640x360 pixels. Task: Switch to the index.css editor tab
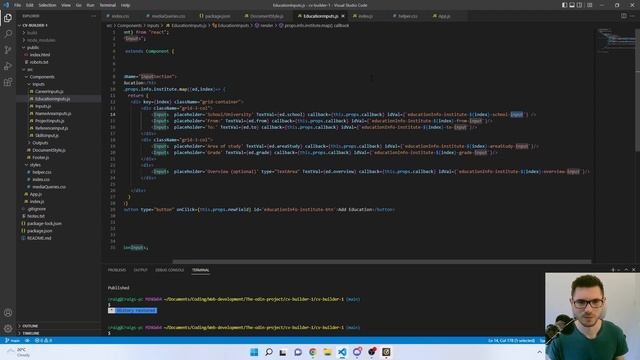pyautogui.click(x=120, y=16)
